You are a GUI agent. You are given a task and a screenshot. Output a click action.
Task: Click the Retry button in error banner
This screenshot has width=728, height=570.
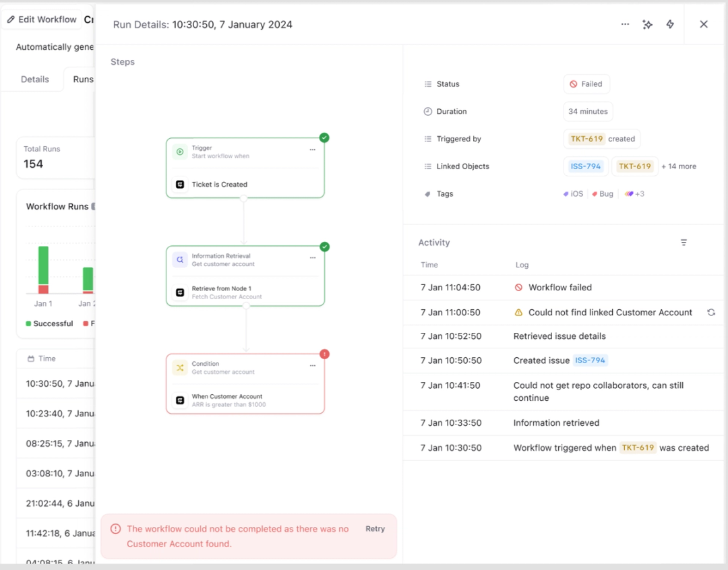tap(375, 529)
